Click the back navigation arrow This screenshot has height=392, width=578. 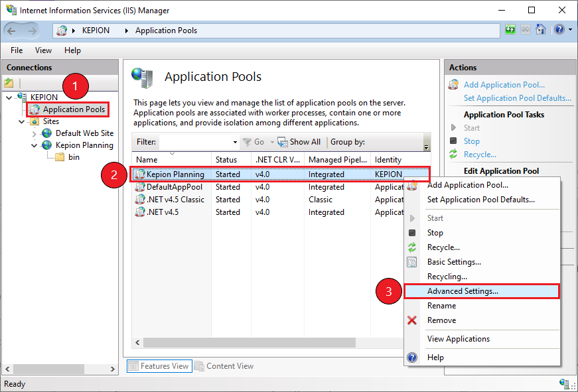coord(11,31)
